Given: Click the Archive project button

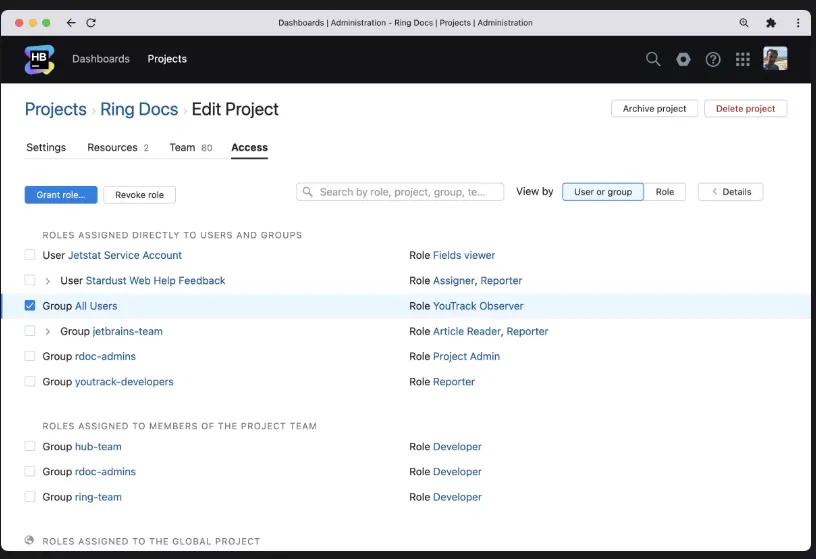Looking at the screenshot, I should click(654, 108).
